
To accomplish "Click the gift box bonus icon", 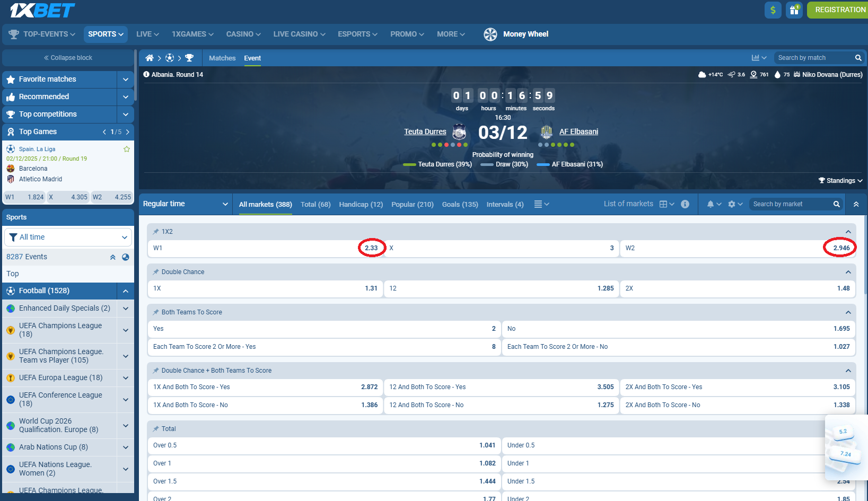I will [794, 10].
